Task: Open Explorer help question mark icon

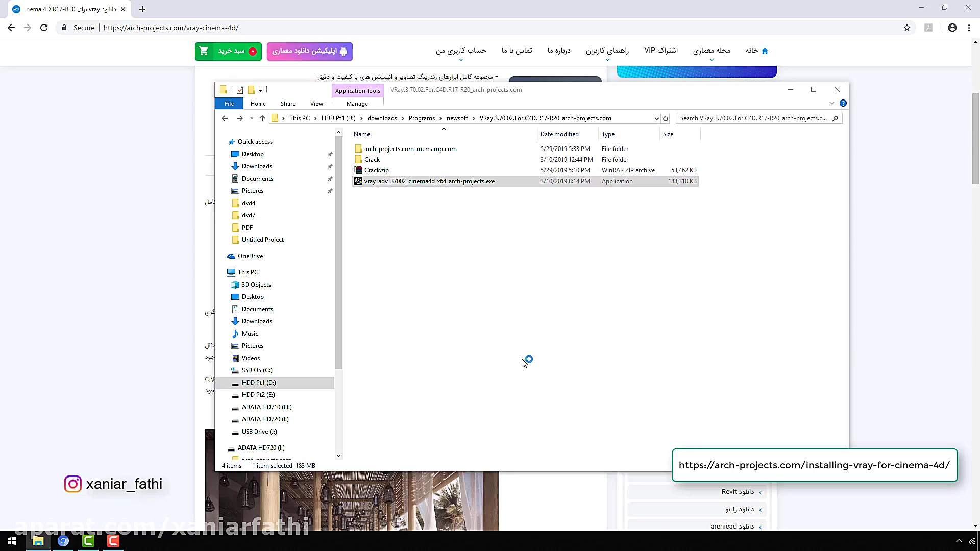Action: click(x=843, y=103)
